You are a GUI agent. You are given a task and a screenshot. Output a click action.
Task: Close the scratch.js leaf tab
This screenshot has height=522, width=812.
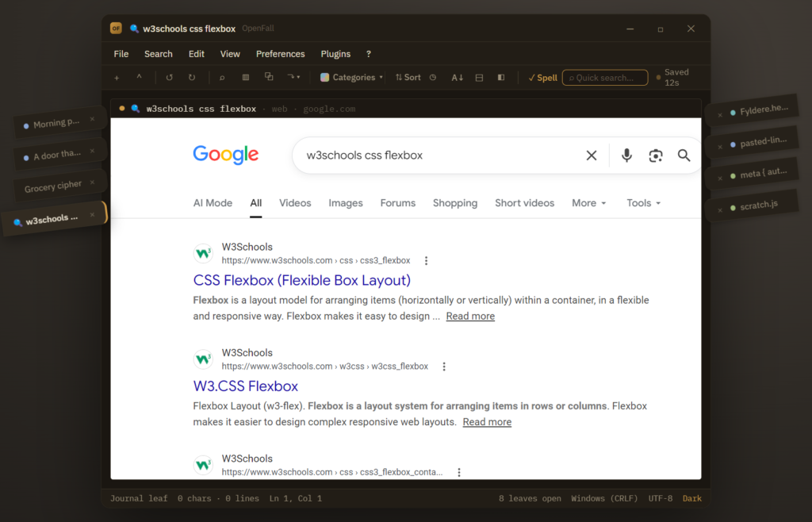point(720,210)
